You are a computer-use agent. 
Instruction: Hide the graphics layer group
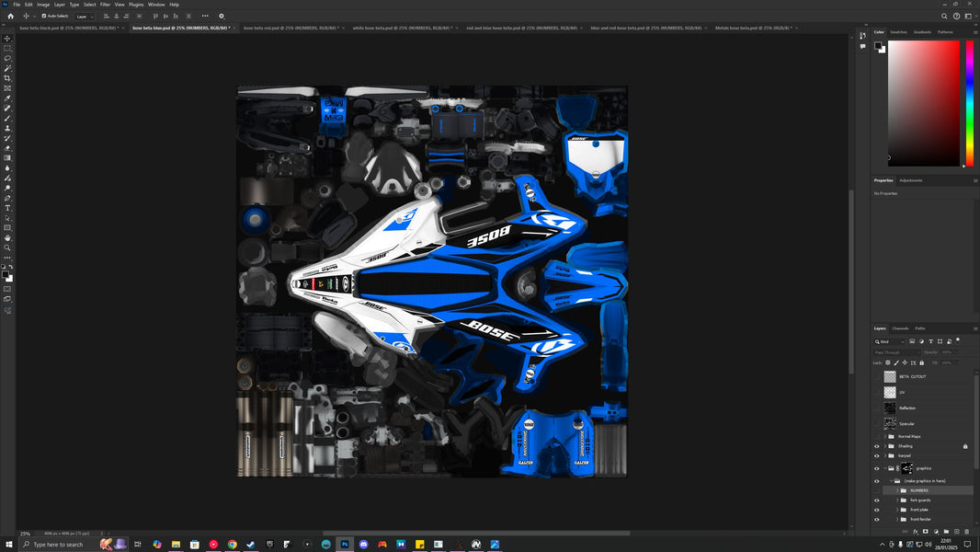coord(876,468)
